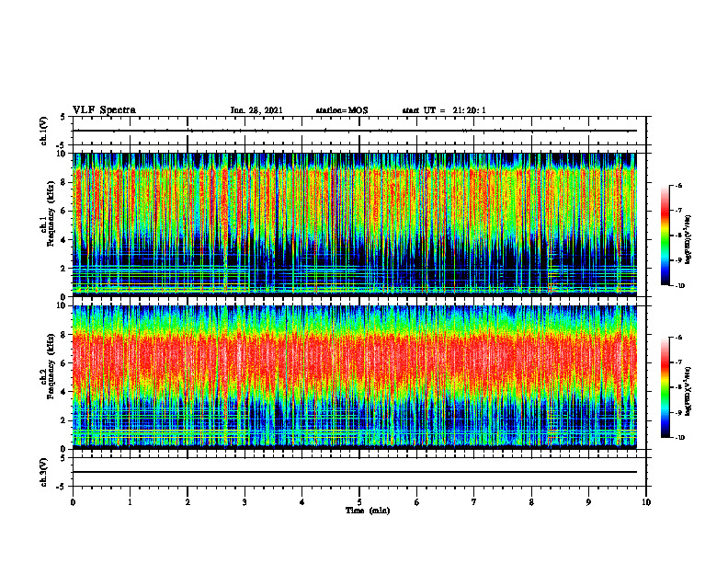Click tick label "2" on the time axis
This screenshot has width=728, height=563.
pyautogui.click(x=188, y=502)
